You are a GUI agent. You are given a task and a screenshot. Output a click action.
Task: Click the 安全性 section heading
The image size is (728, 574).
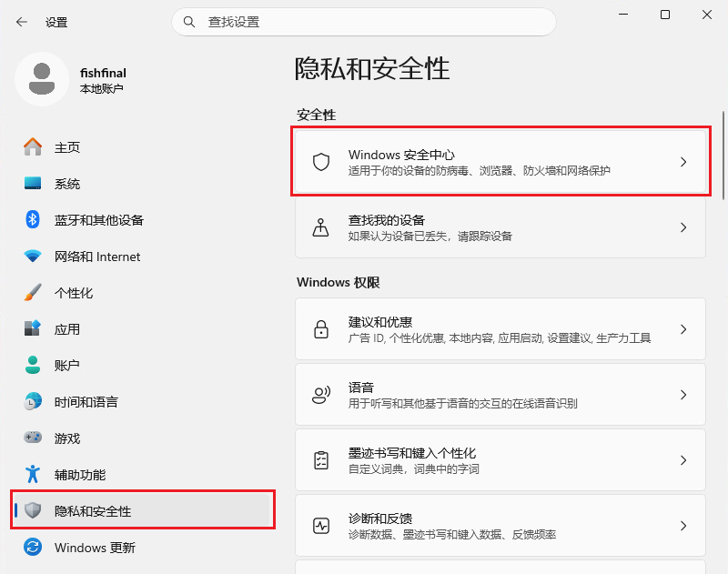pyautogui.click(x=316, y=115)
